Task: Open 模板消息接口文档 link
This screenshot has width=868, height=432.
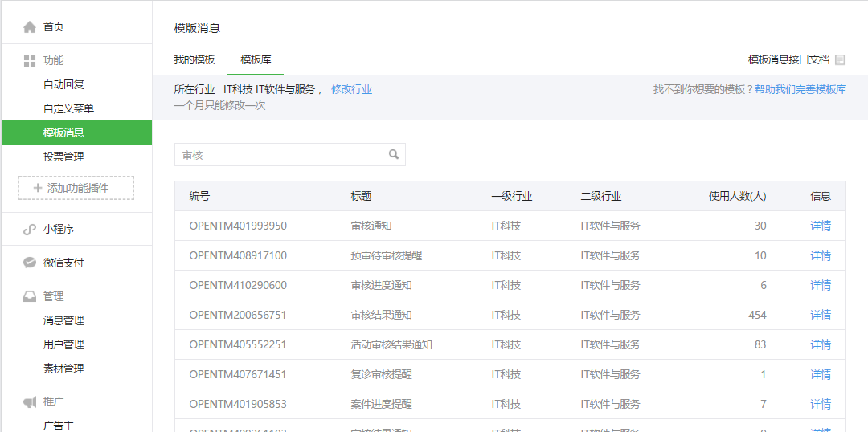Action: 789,59
